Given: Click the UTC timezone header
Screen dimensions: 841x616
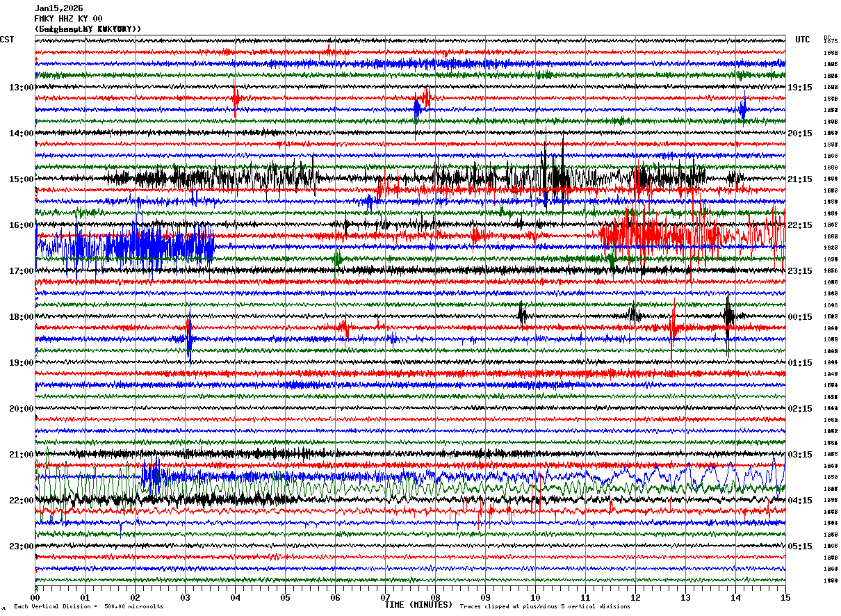Looking at the screenshot, I should coord(803,40).
